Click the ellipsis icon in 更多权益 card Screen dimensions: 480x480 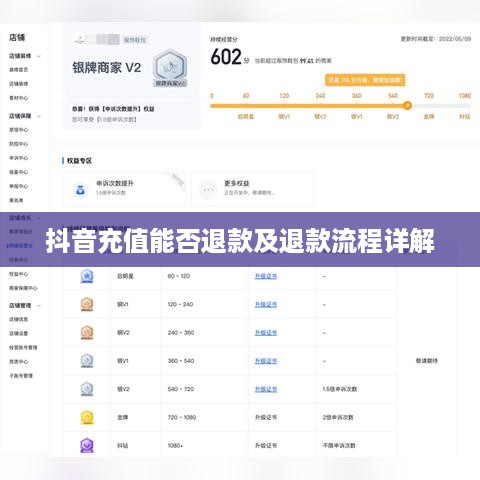coord(208,190)
